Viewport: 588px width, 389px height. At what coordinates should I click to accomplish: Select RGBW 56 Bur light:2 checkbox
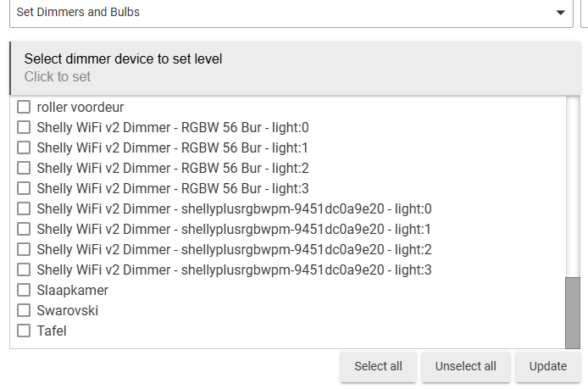[24, 169]
